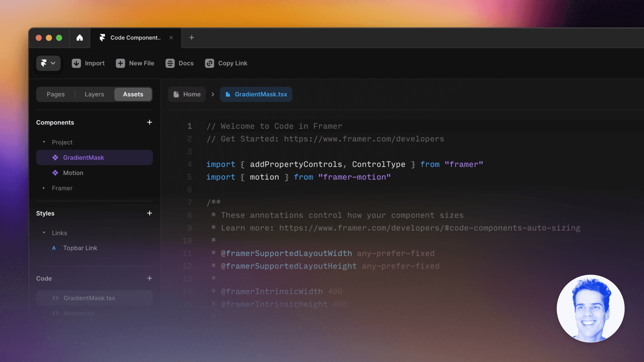Click the Import download icon
644x362 pixels.
tap(76, 63)
